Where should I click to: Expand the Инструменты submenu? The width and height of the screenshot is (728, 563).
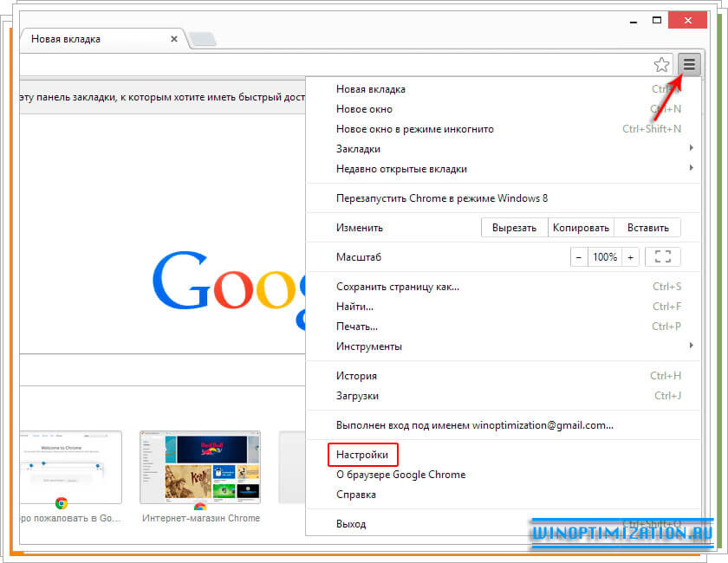pyautogui.click(x=371, y=346)
